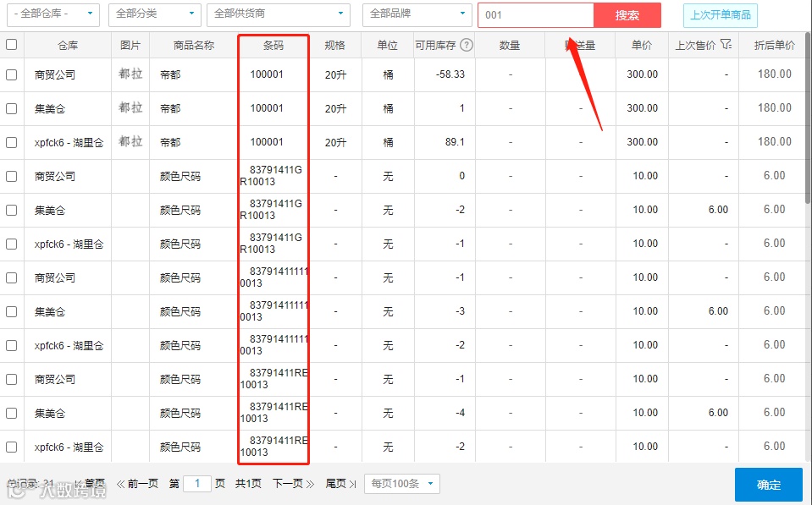Viewport: 812px width, 505px height.
Task: Click the 都拉 picture in 商贸公司 帝都 row
Action: [x=130, y=74]
